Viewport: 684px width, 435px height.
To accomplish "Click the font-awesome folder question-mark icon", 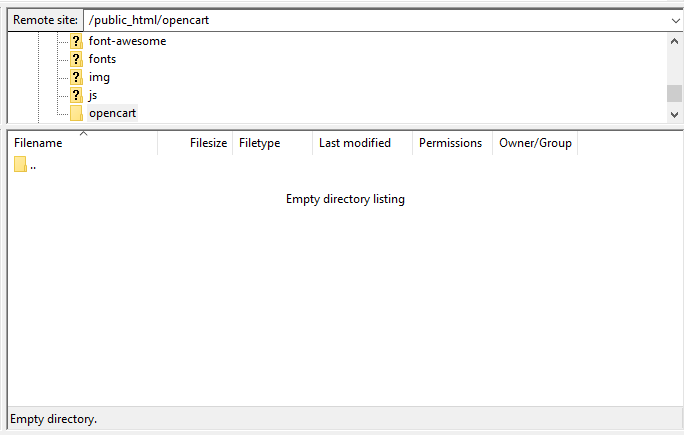I will point(76,41).
